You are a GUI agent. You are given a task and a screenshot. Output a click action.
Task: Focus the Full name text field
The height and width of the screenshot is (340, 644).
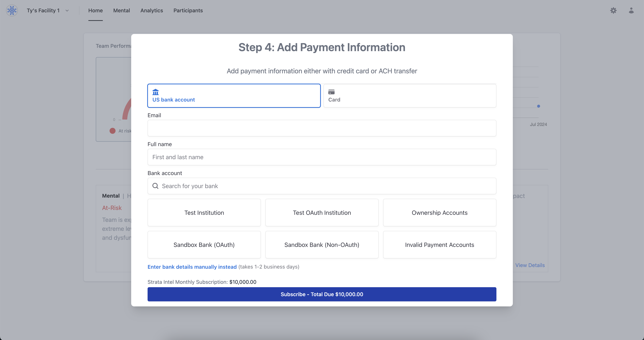coord(321,157)
